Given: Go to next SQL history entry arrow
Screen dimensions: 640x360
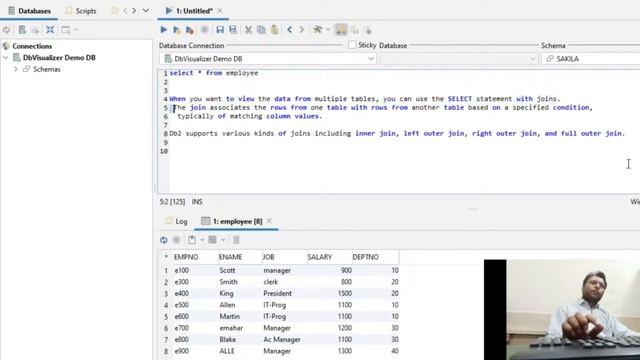Looking at the screenshot, I should (x=302, y=30).
